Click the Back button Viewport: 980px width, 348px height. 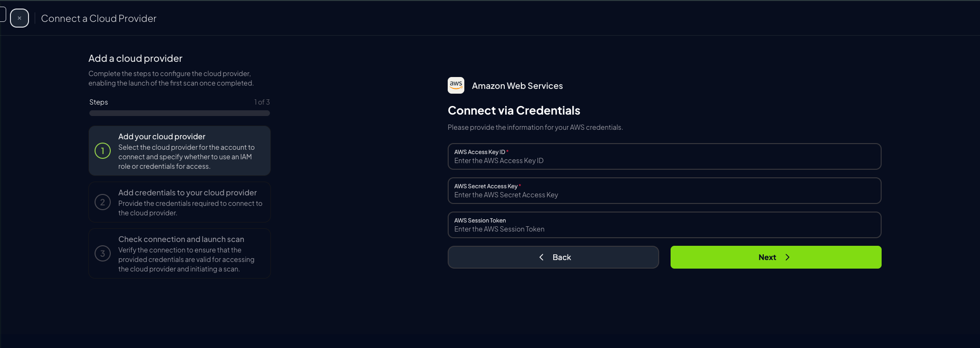553,257
